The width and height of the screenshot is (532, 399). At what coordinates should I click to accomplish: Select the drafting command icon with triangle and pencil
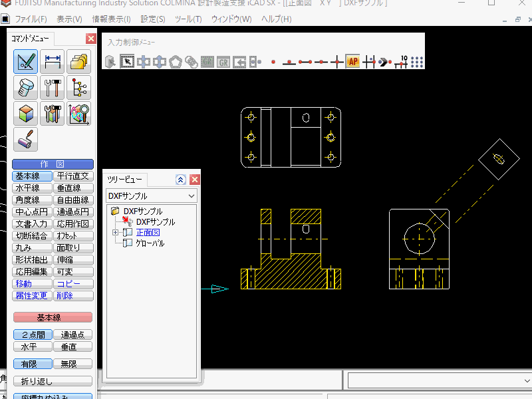click(25, 62)
